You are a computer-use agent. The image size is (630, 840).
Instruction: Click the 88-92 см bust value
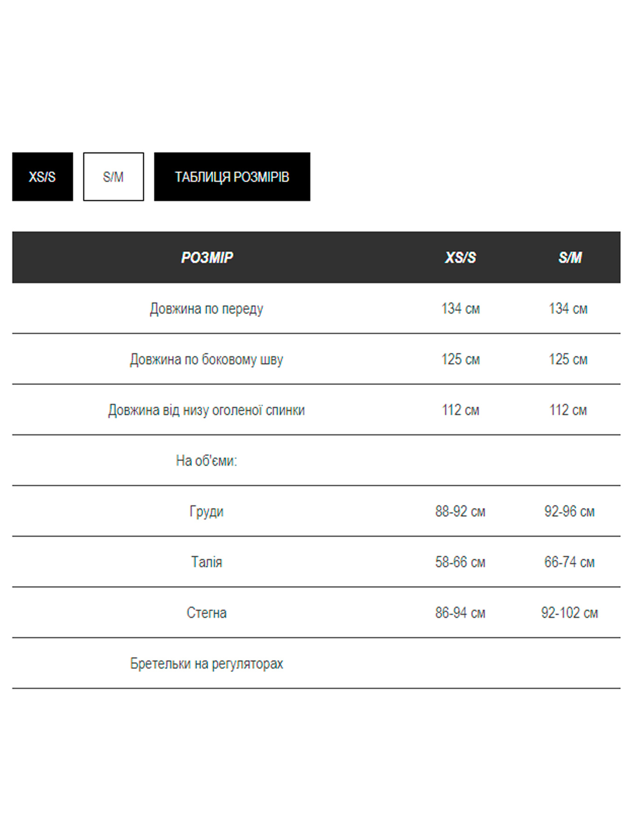460,511
